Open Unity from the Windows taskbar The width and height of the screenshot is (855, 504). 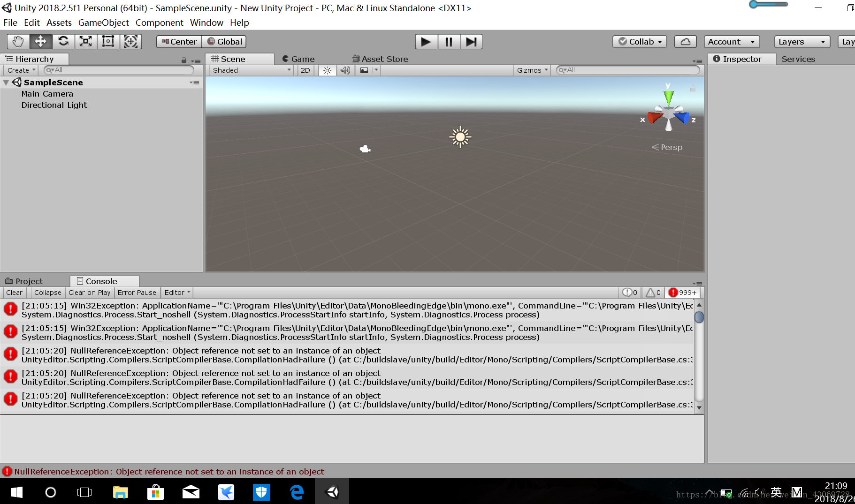click(x=332, y=492)
